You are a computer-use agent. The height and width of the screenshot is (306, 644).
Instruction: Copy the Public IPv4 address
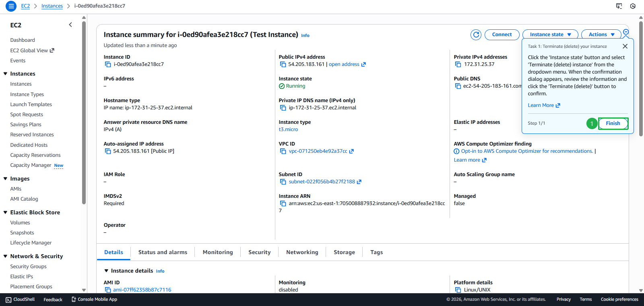[x=283, y=64]
